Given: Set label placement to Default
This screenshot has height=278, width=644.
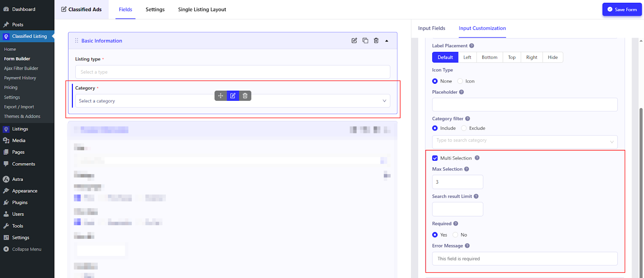Looking at the screenshot, I should click(445, 57).
